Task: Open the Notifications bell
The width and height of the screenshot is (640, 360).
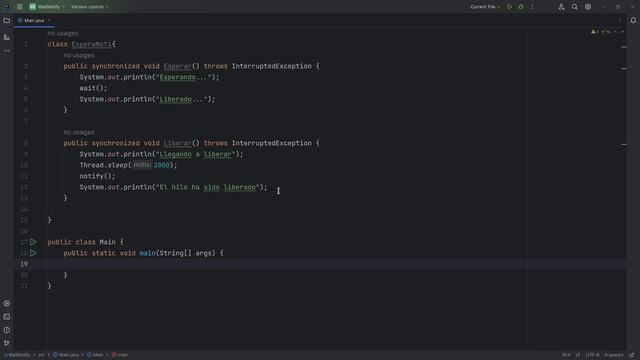Action: pos(633,20)
